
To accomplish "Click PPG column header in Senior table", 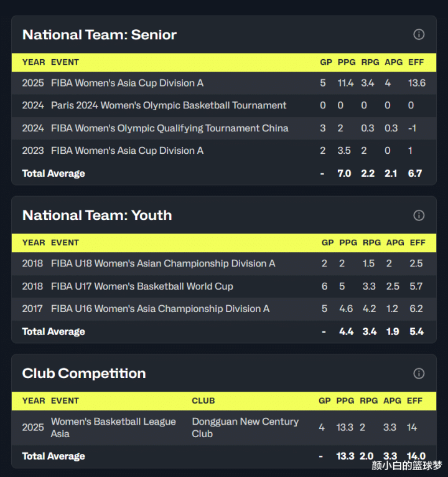I will (x=347, y=62).
